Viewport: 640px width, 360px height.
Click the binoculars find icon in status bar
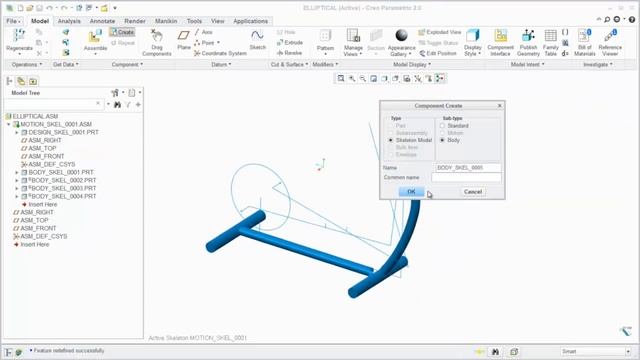click(x=495, y=351)
